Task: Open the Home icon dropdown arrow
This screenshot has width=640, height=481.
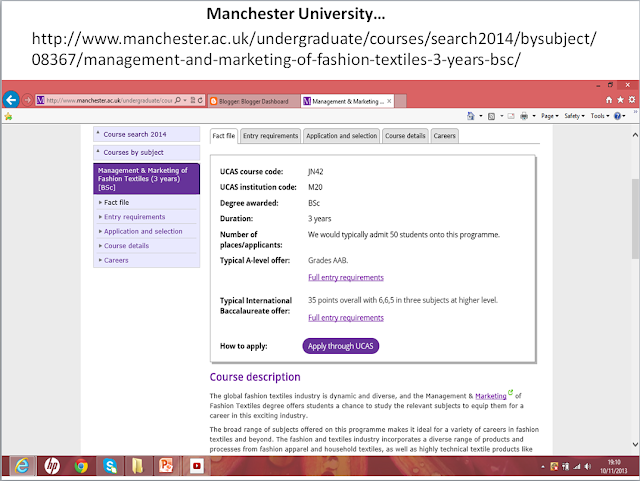Action: pos(480,116)
